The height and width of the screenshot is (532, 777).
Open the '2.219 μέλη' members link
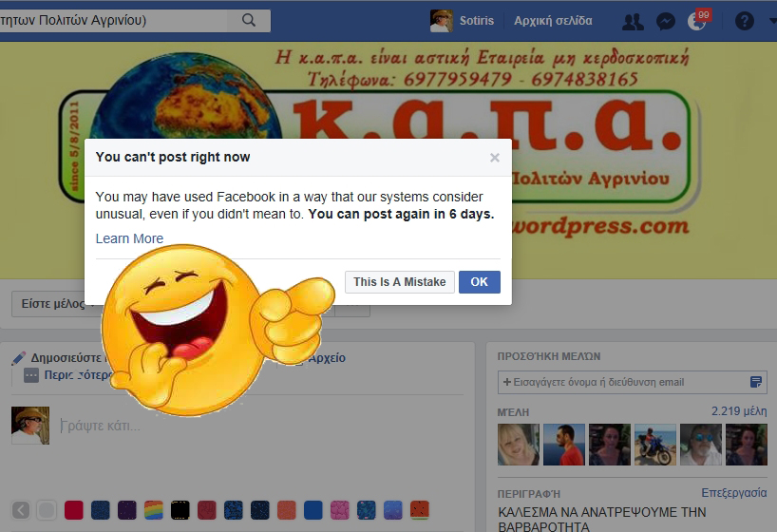click(x=739, y=411)
